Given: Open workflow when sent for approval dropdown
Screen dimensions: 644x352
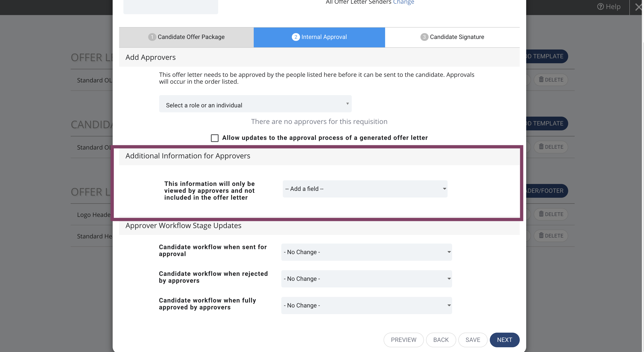Looking at the screenshot, I should click(367, 252).
